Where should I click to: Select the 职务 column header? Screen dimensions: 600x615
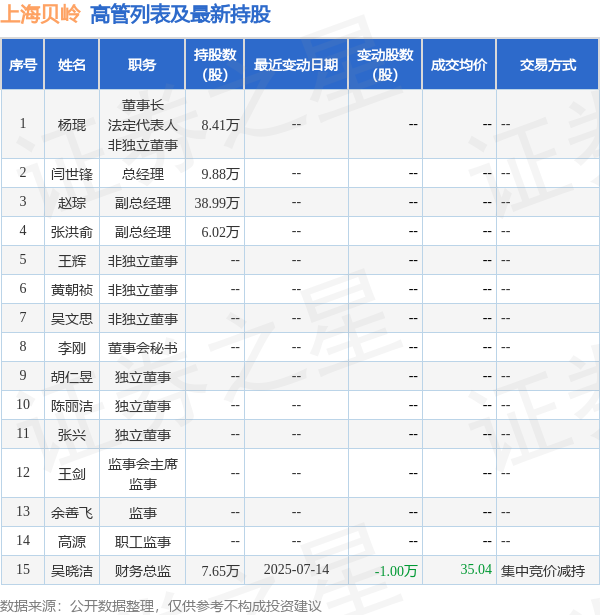point(142,65)
